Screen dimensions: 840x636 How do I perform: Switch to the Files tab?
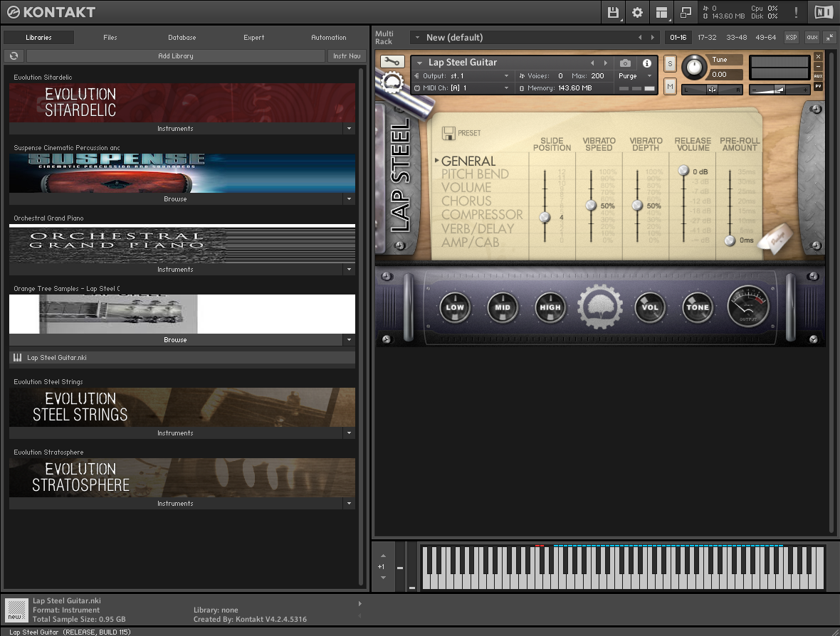pyautogui.click(x=110, y=38)
